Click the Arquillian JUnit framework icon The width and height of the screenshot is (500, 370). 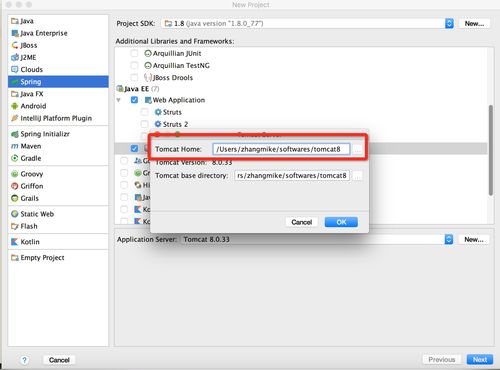(148, 53)
